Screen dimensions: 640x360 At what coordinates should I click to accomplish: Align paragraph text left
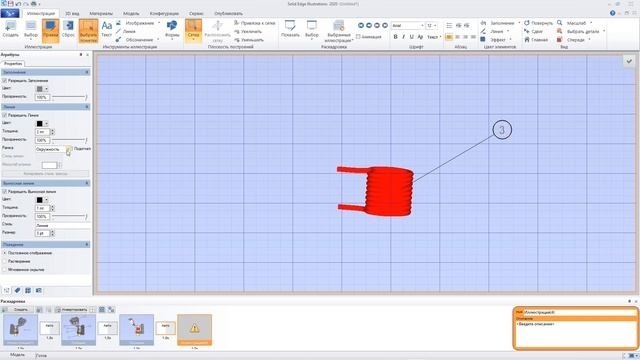pyautogui.click(x=449, y=37)
